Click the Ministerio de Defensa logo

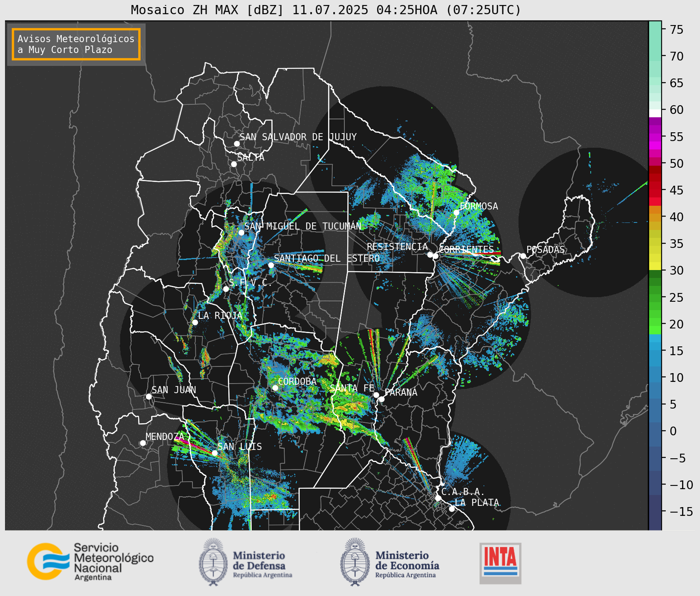click(x=245, y=562)
